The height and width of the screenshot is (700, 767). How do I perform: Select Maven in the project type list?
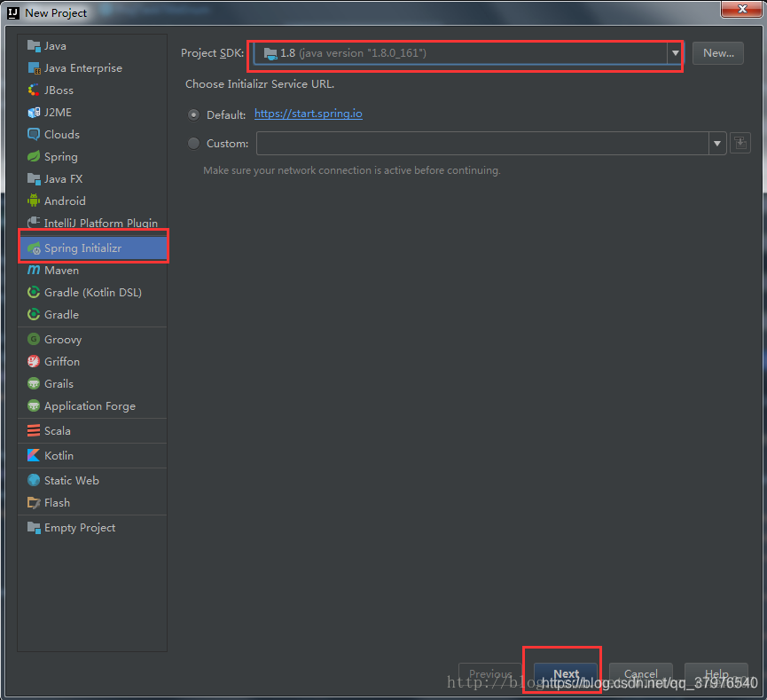pos(93,271)
